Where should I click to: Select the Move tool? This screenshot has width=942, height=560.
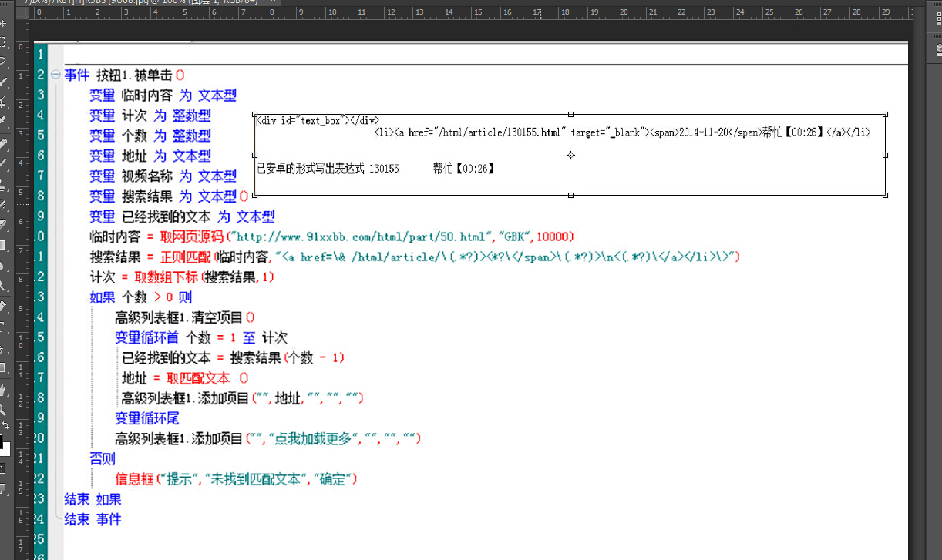point(3,23)
